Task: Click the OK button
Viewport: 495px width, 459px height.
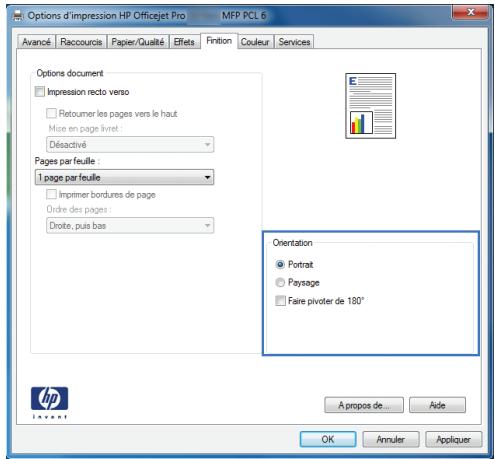Action: pyautogui.click(x=328, y=439)
